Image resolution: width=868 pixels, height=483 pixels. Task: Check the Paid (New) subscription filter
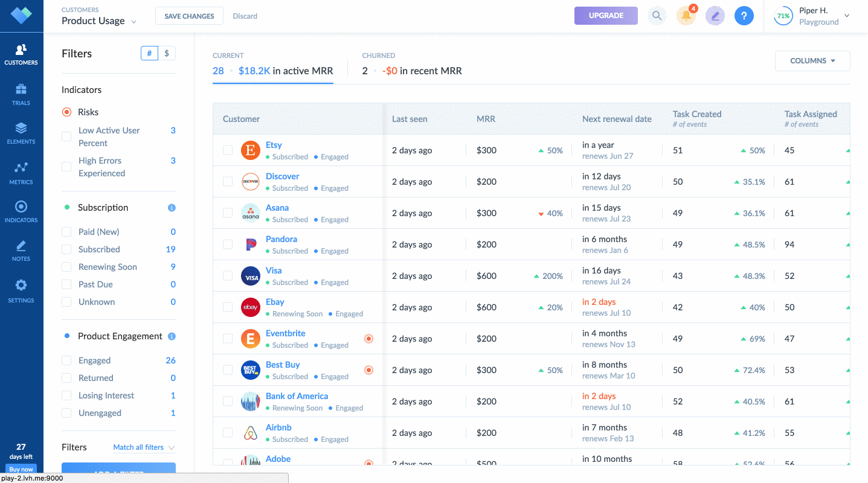point(66,232)
